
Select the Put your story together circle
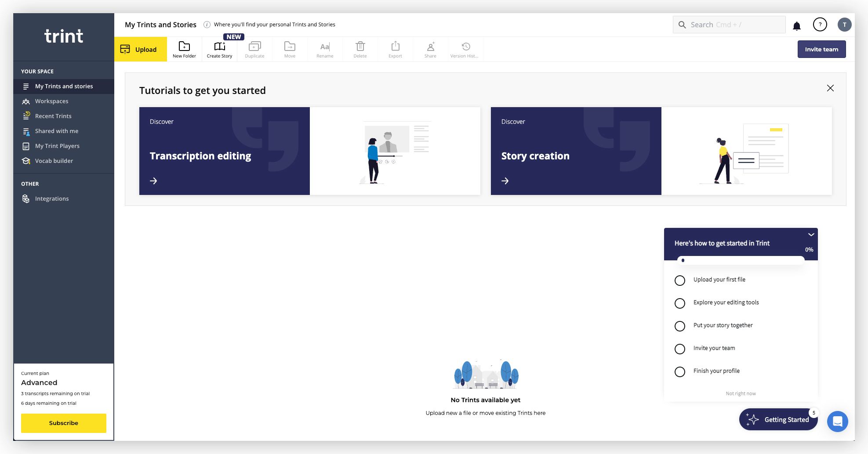[x=680, y=326]
